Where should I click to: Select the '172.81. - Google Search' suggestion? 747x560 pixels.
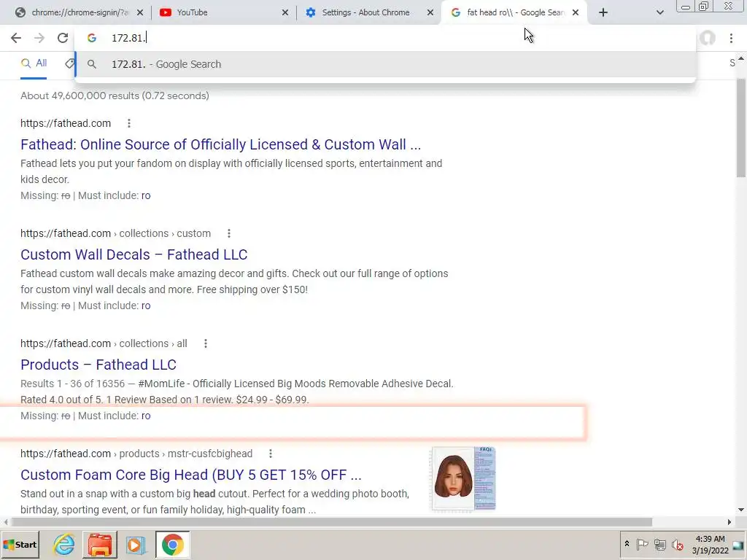point(385,64)
